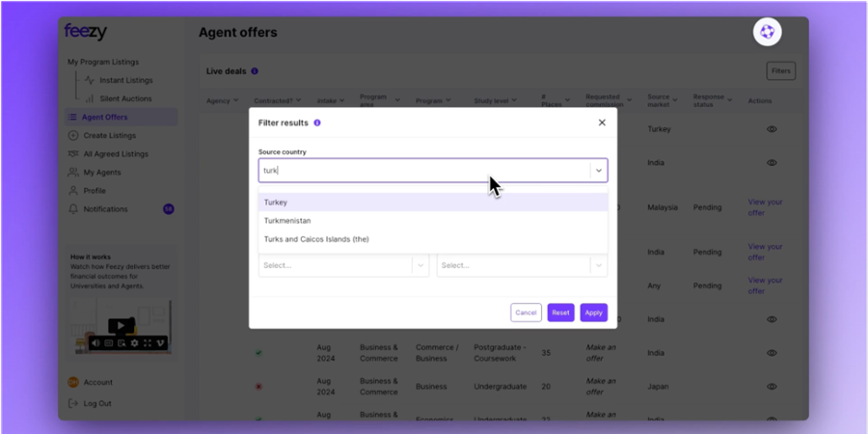Sort by the Agency column
Image resolution: width=868 pixels, height=434 pixels.
point(223,100)
